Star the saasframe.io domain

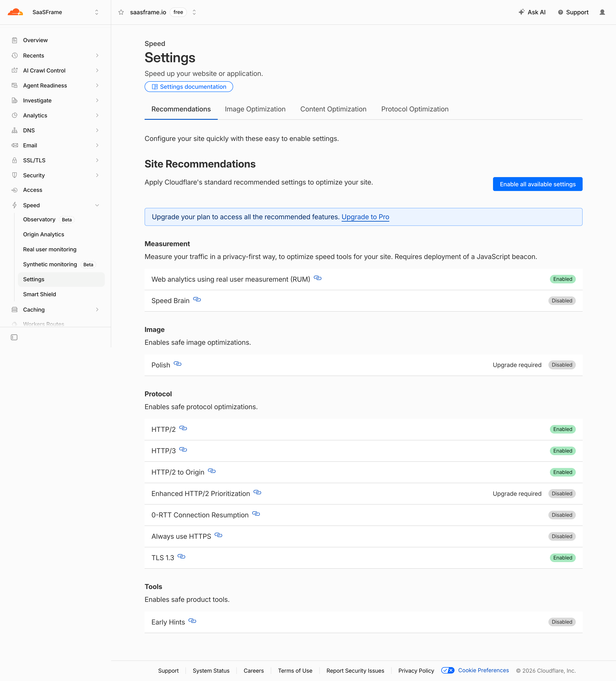[x=121, y=12]
